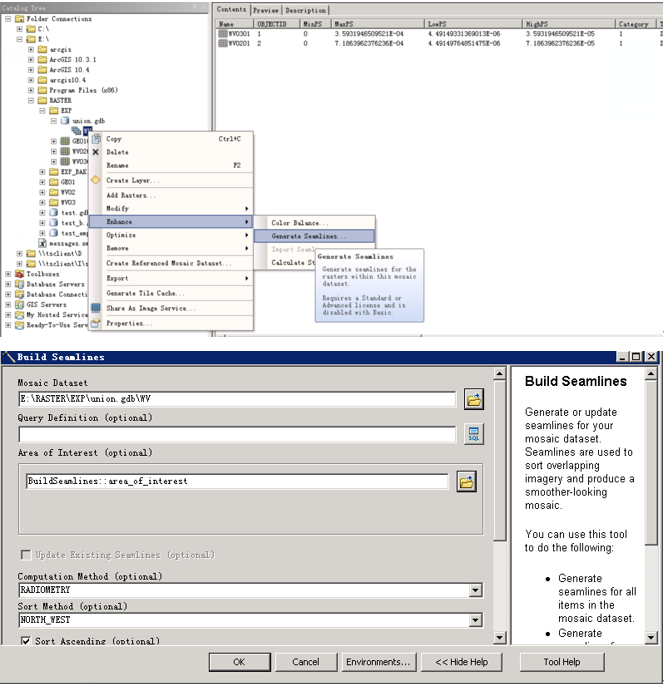Image resolution: width=664 pixels, height=684 pixels.
Task: Collapse the E:\ drive node
Action: [20, 39]
